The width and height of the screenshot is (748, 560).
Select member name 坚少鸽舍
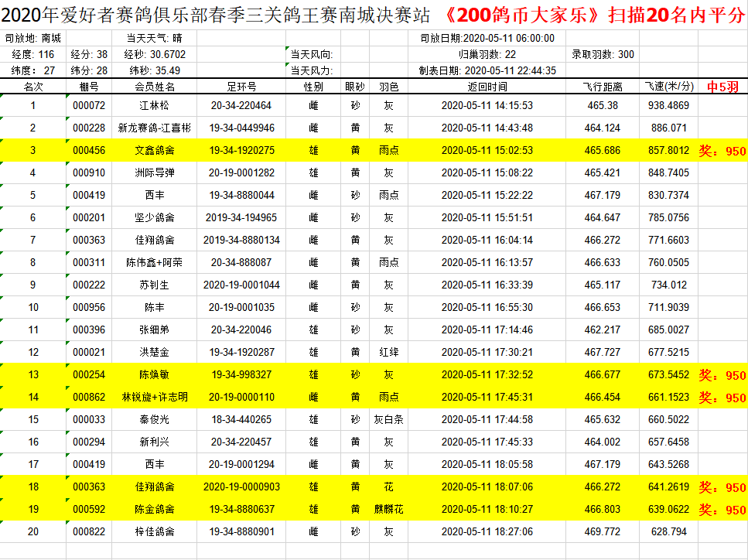click(154, 217)
